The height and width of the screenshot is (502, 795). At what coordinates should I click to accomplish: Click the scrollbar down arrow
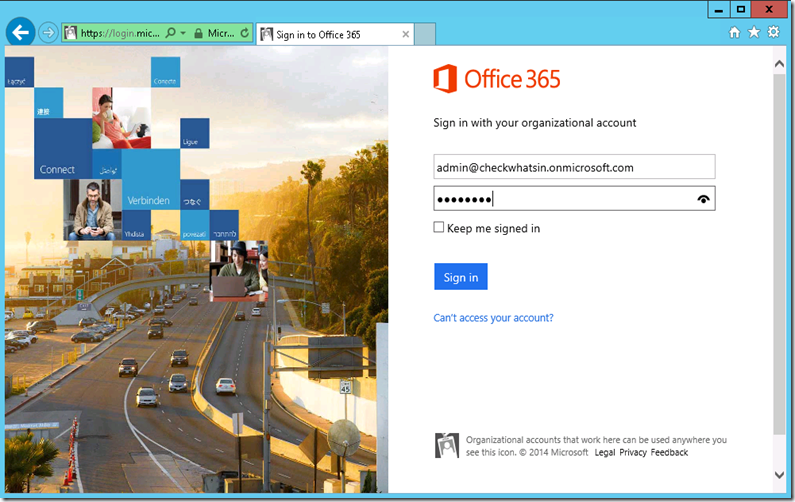[779, 475]
